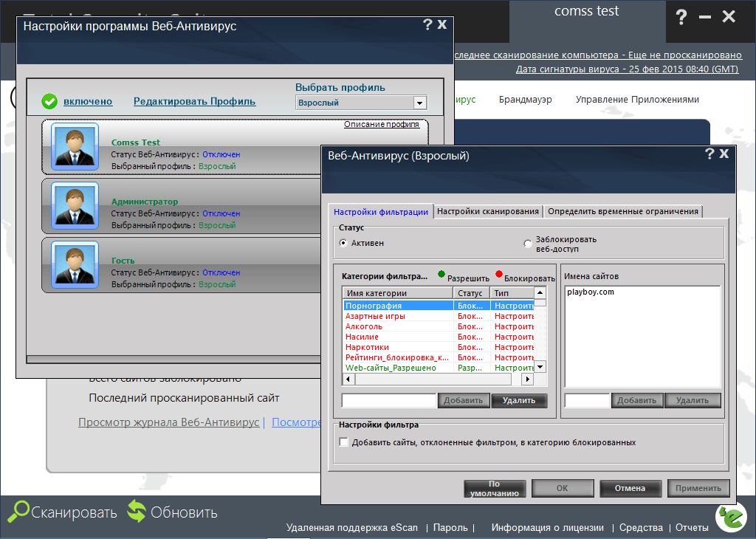Click the green enabled checkmark icon

[x=49, y=101]
